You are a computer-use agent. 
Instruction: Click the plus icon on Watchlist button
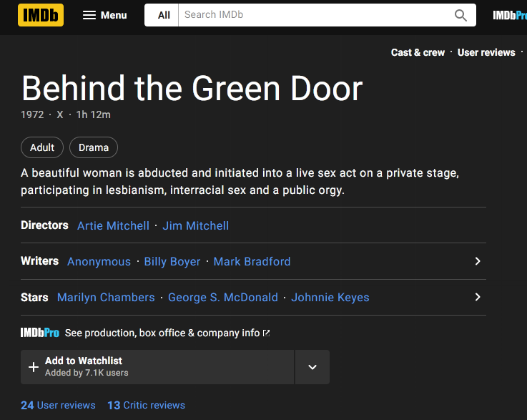click(34, 367)
